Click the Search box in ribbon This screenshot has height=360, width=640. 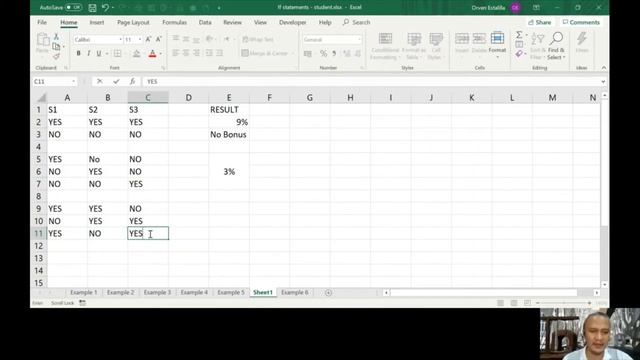[357, 22]
